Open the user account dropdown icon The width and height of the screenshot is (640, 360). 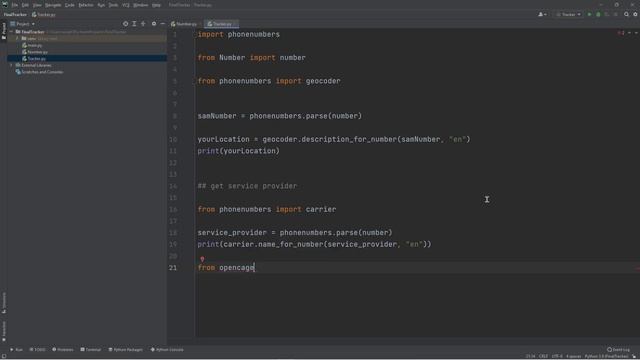[542, 15]
